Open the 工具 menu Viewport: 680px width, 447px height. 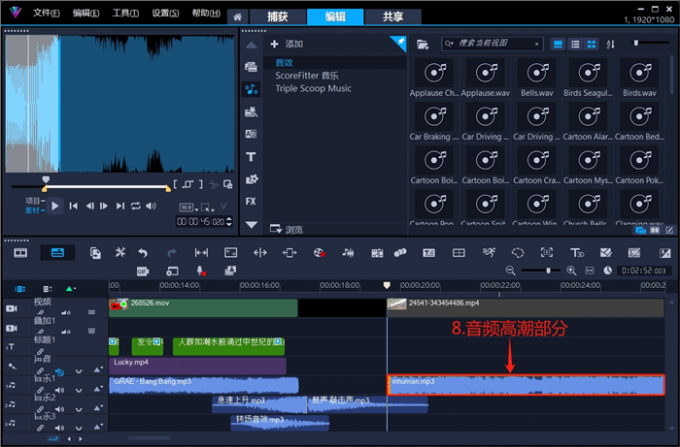[125, 13]
